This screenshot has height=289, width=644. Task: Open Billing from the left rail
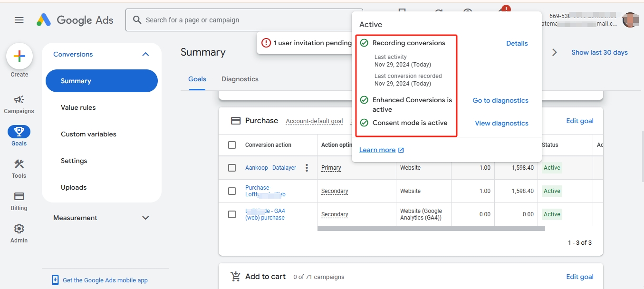pos(19,201)
